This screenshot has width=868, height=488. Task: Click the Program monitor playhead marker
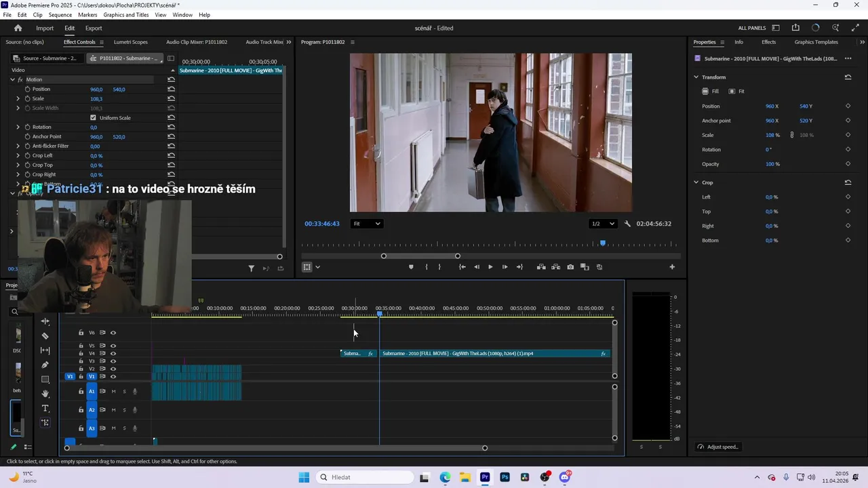(602, 243)
